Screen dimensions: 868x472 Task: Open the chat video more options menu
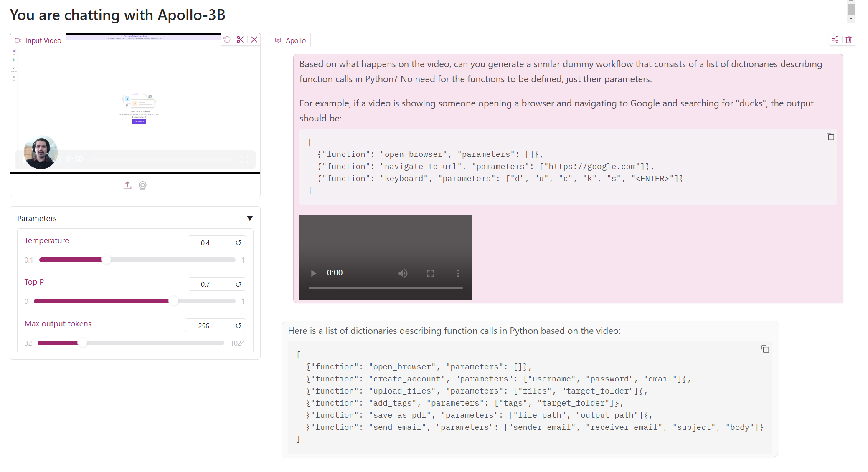(458, 273)
